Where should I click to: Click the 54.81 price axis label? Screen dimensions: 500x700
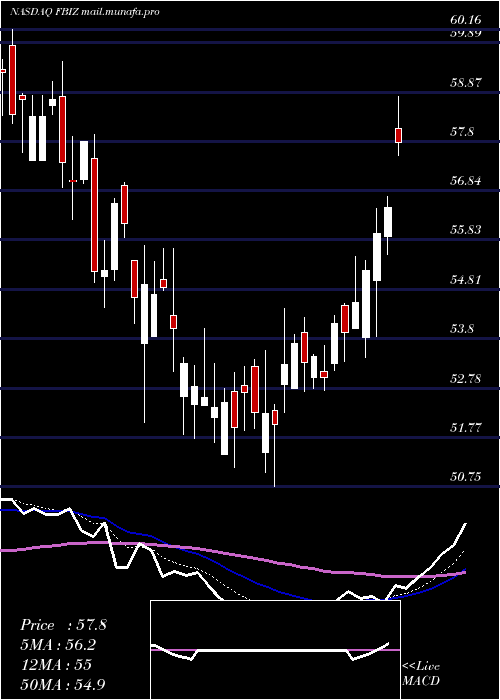click(466, 280)
